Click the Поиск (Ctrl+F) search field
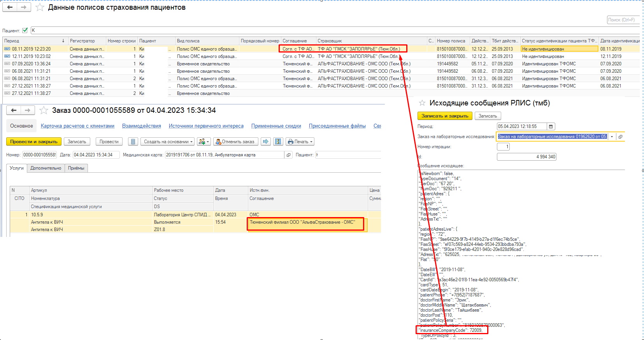This screenshot has width=644, height=340. (x=623, y=20)
